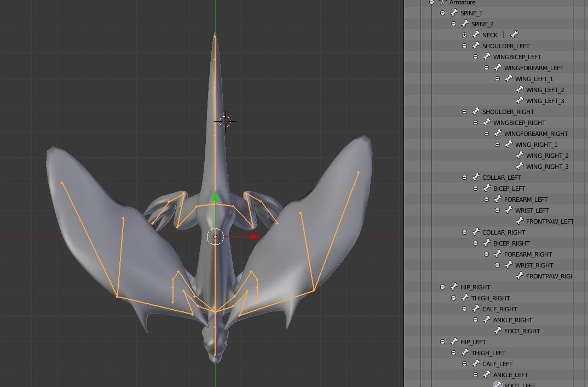Image resolution: width=588 pixels, height=387 pixels.
Task: Collapse the THIGH_RIGHT node
Action: [454, 298]
